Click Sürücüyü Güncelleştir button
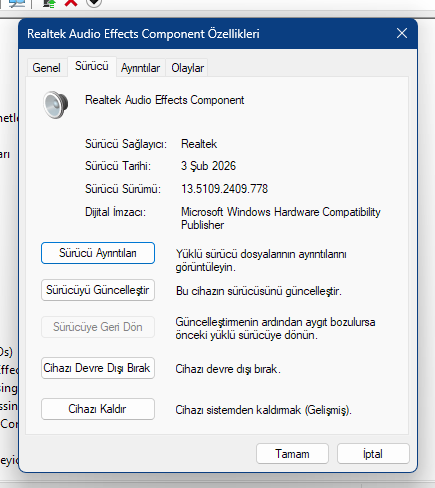The width and height of the screenshot is (435, 488). coord(98,290)
